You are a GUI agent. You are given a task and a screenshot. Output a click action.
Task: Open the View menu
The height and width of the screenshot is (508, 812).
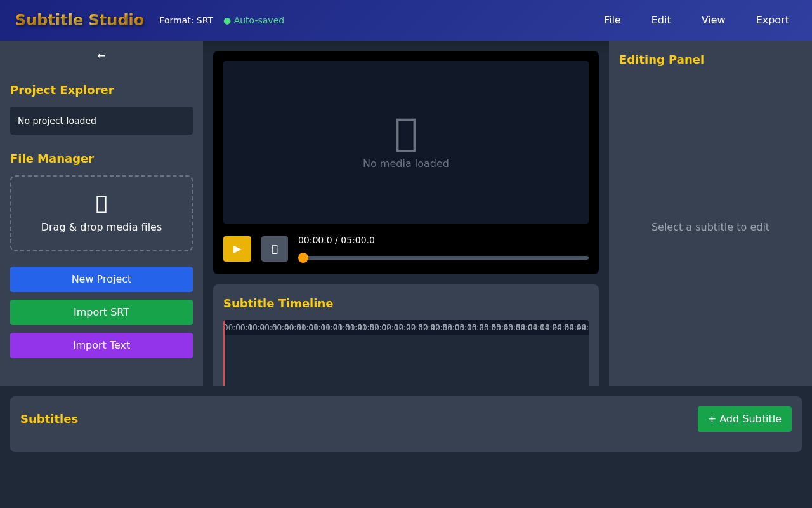713,20
